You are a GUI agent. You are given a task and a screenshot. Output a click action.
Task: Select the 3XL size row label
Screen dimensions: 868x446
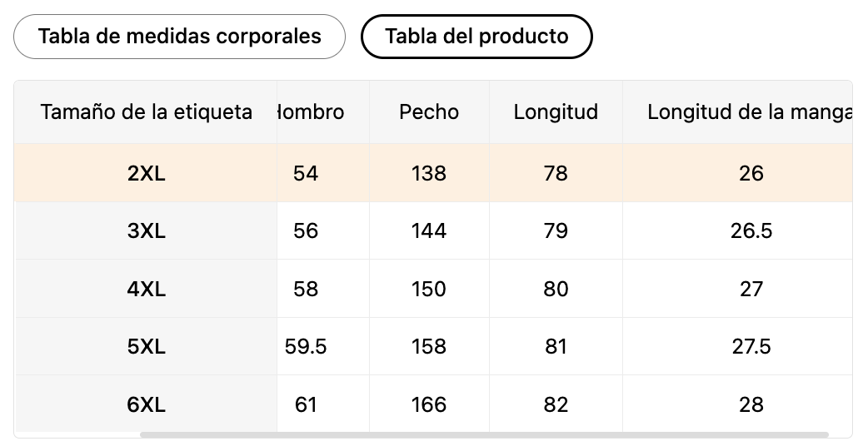click(x=146, y=230)
